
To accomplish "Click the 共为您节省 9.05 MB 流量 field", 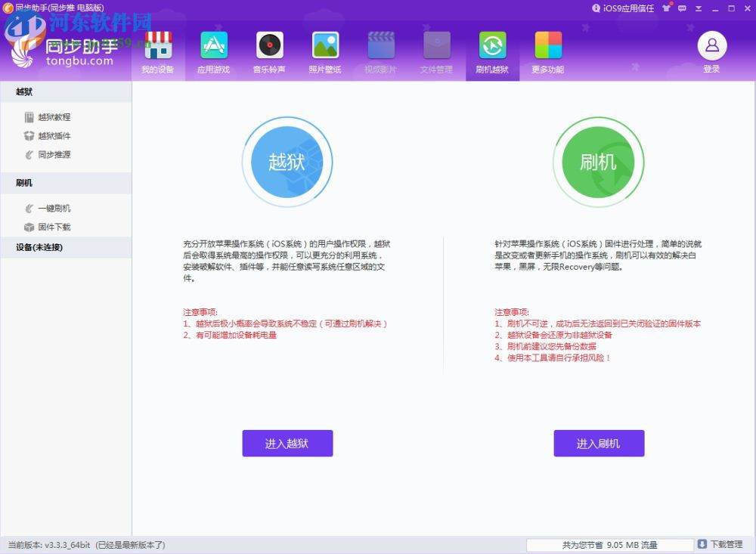I will 609,545.
